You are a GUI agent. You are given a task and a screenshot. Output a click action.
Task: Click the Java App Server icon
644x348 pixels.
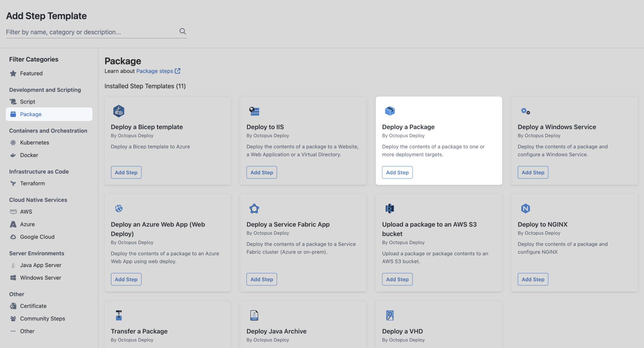pos(13,265)
